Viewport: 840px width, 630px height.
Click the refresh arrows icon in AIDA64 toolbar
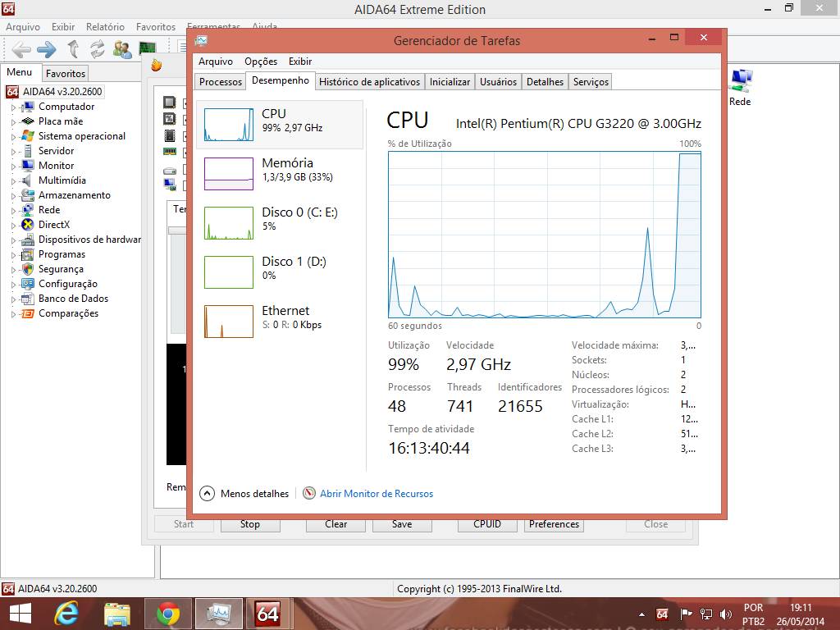tap(97, 49)
